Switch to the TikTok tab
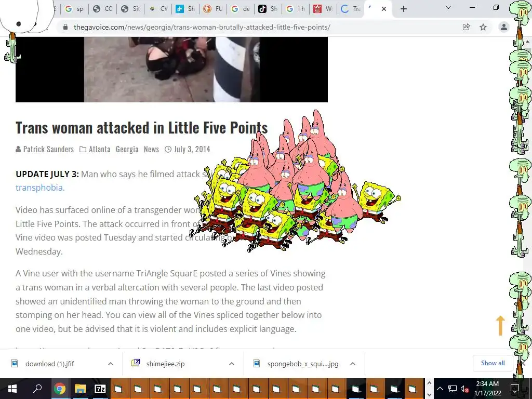This screenshot has height=399, width=532. pos(268,9)
